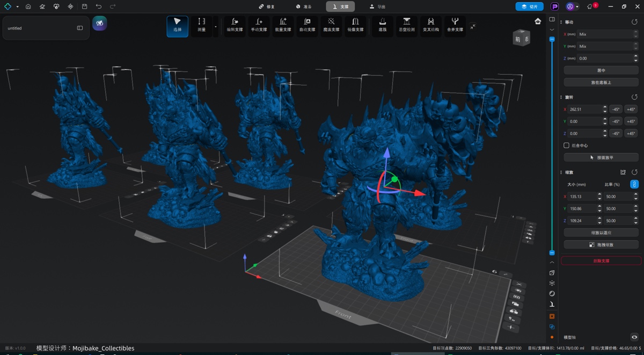Open the app logo dropdown menu
The width and height of the screenshot is (644, 355).
pyautogui.click(x=11, y=6)
